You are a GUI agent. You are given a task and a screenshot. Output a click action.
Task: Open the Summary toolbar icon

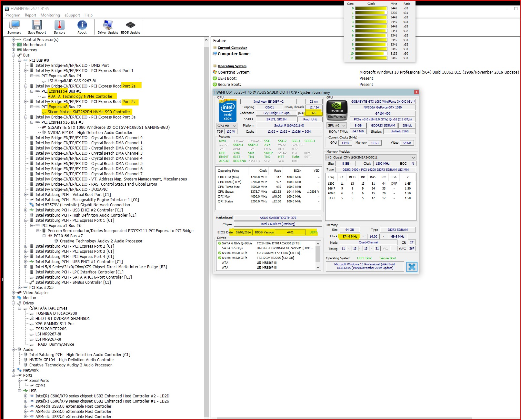15,27
